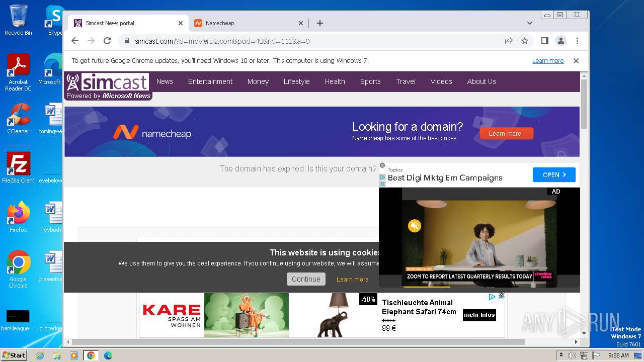
Task: Close the Simcast News portal tab
Action: tap(181, 23)
